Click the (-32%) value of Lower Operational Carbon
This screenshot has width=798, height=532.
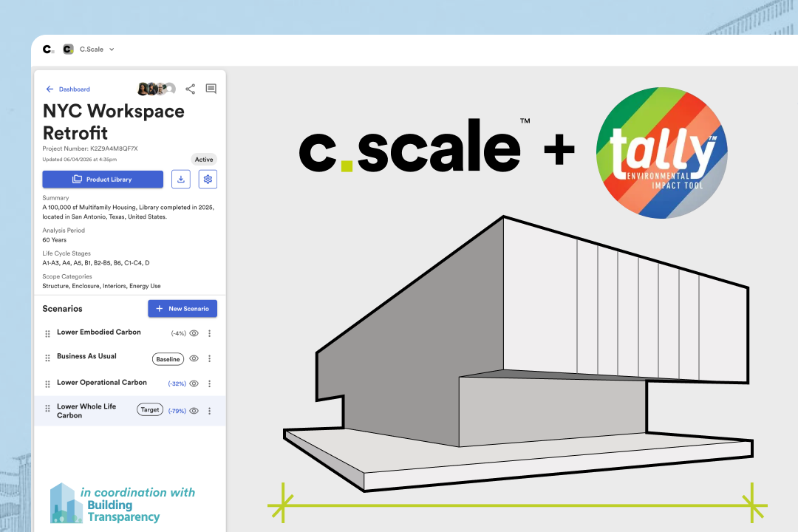[x=177, y=384]
